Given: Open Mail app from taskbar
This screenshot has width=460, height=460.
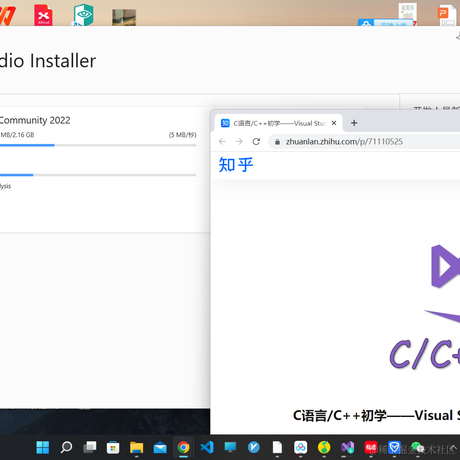Looking at the screenshot, I should coord(160,448).
